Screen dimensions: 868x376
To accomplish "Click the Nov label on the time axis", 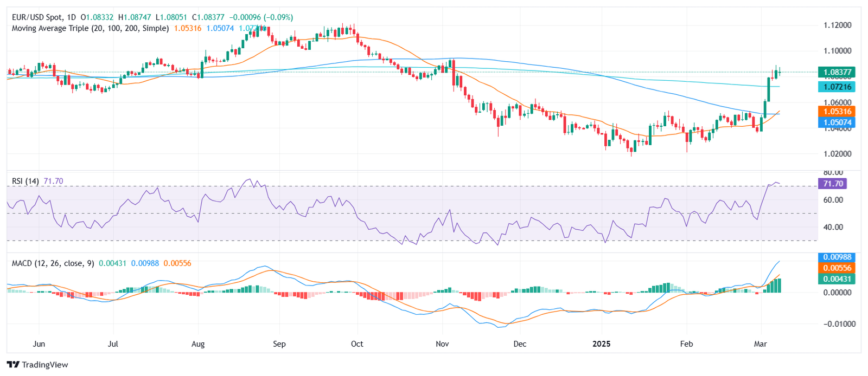I will click(442, 344).
